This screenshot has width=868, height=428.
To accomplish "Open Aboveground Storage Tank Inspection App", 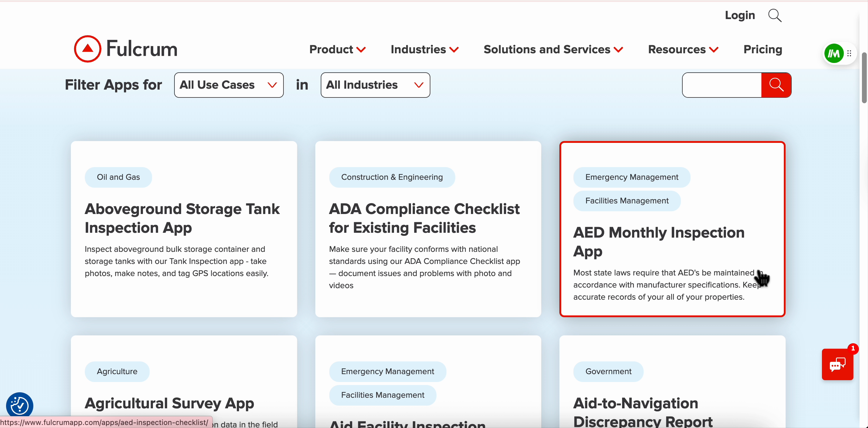I will click(182, 218).
